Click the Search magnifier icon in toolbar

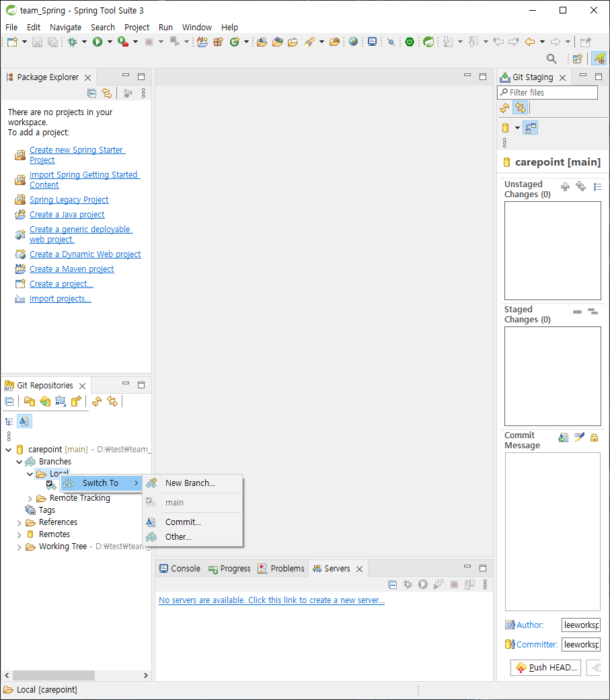point(551,59)
